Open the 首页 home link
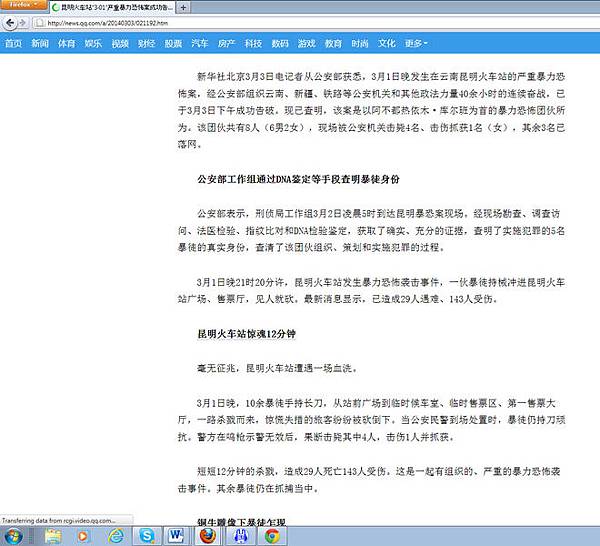The width and height of the screenshot is (600, 546). (13, 44)
